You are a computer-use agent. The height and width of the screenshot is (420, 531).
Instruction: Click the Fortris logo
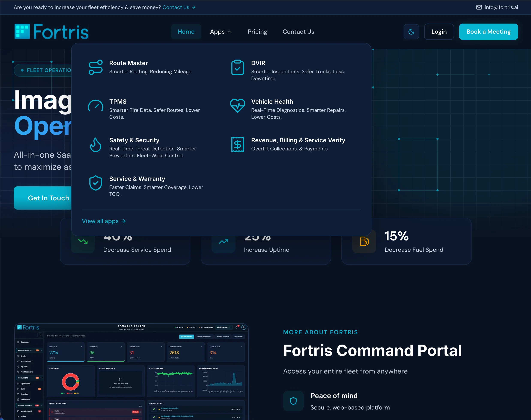[51, 32]
